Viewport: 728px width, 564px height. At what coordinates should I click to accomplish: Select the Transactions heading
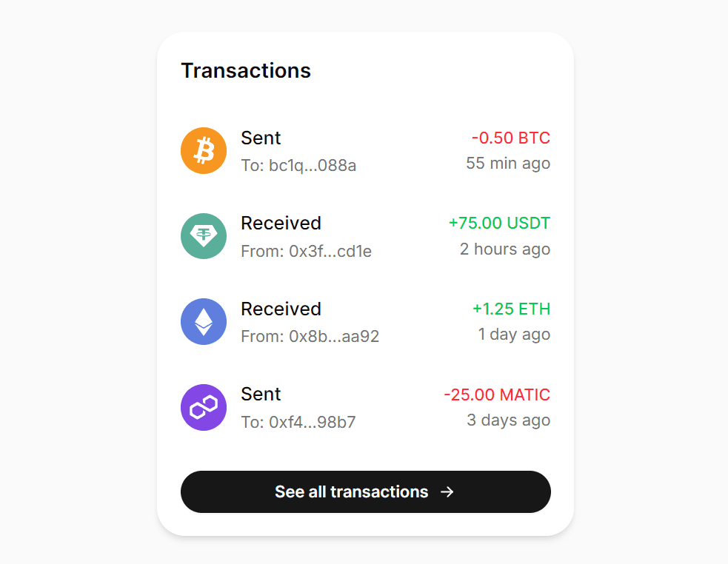[x=245, y=70]
